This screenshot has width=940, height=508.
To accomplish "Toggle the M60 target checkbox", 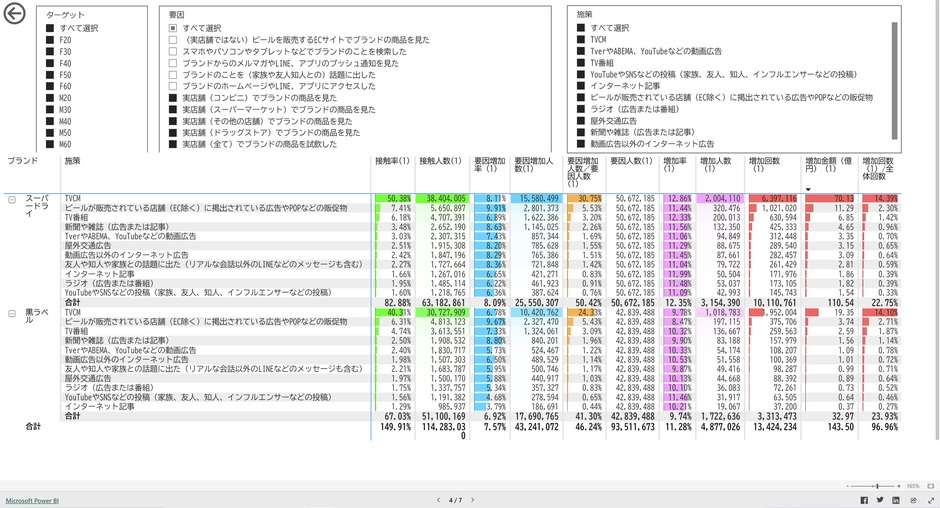I will click(50, 144).
